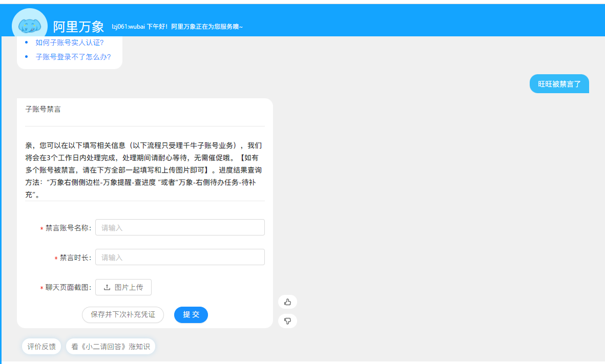Submit the form with 提交
605x364 pixels.
tap(191, 315)
